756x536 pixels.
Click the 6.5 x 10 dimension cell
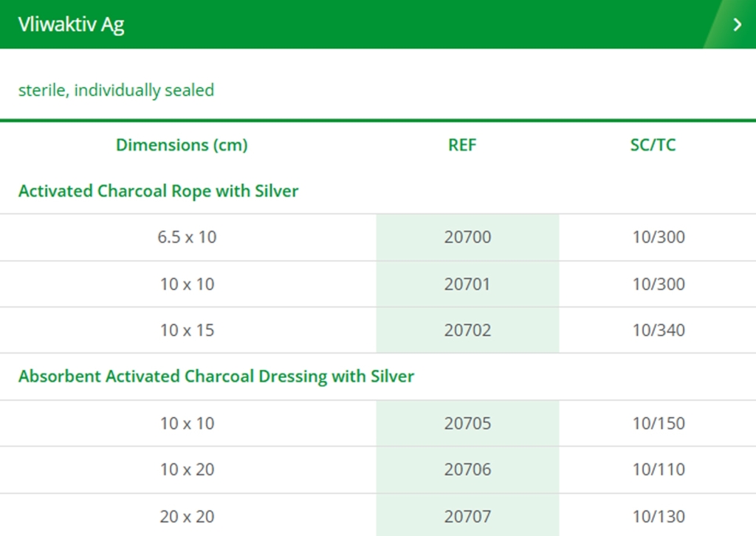pos(187,237)
